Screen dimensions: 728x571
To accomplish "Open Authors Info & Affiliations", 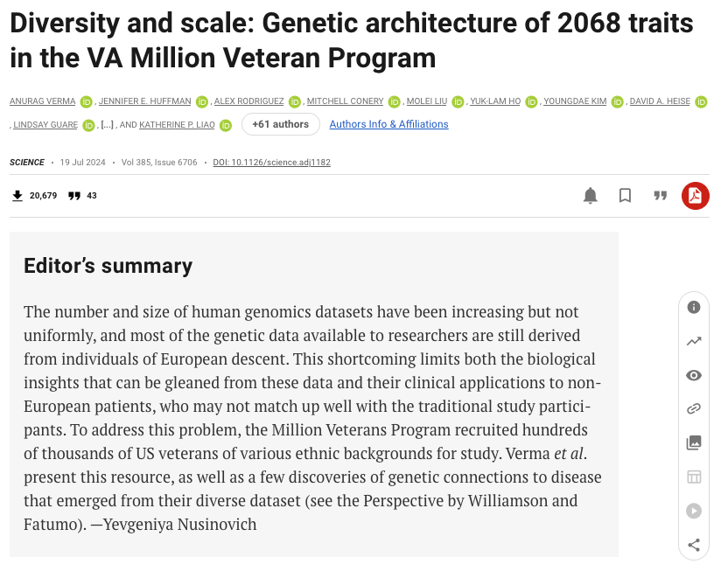I will click(x=388, y=124).
